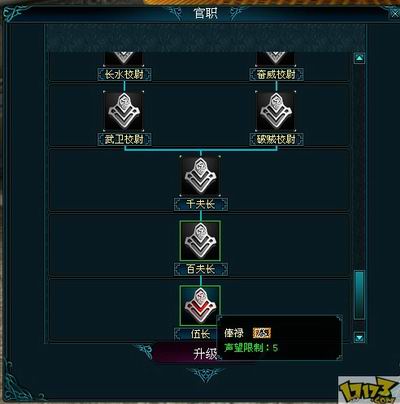The image size is (400, 404).
Task: Click the rank list scrollbar thumb
Action: [x=359, y=295]
